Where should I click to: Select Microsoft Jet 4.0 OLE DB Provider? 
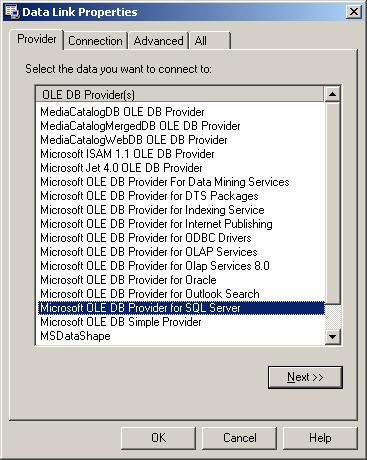click(x=121, y=168)
